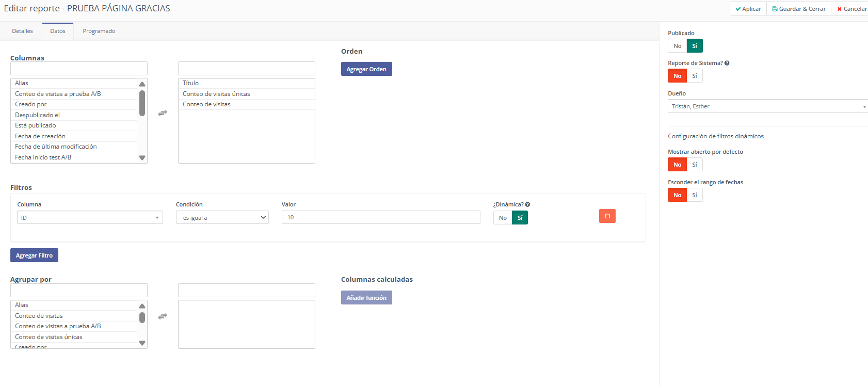Screen dimensions: 868x386
Task: Click the Agregar Filtro button
Action: [34, 255]
